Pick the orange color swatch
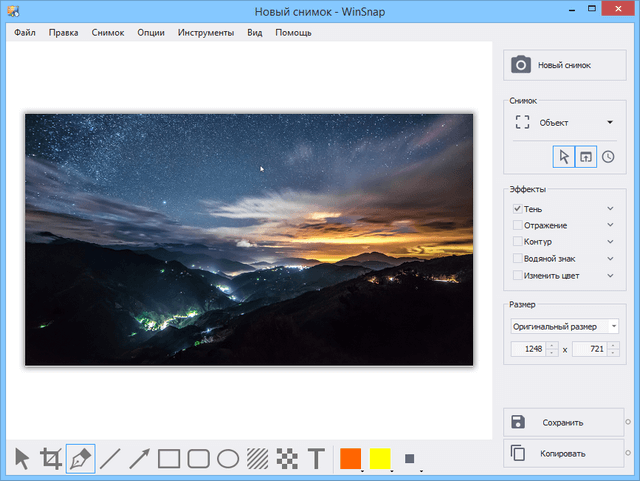The width and height of the screenshot is (640, 481). (x=350, y=459)
